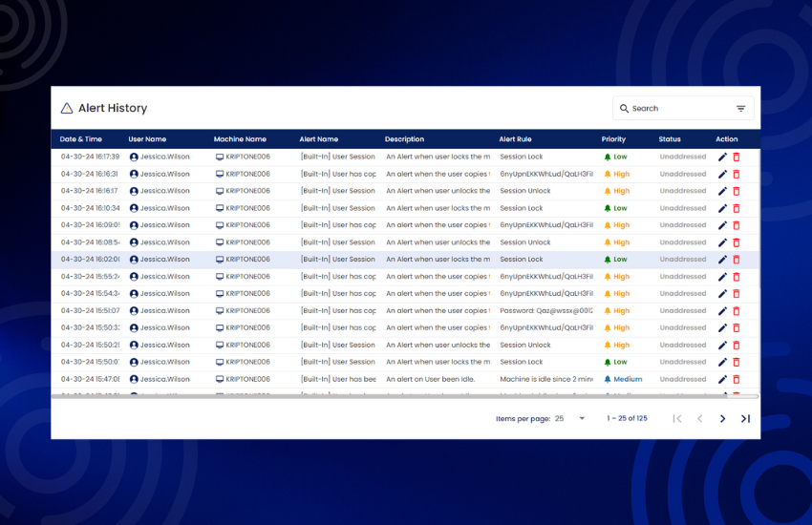Click 'Machine is idle since 2 min' cell

click(545, 379)
